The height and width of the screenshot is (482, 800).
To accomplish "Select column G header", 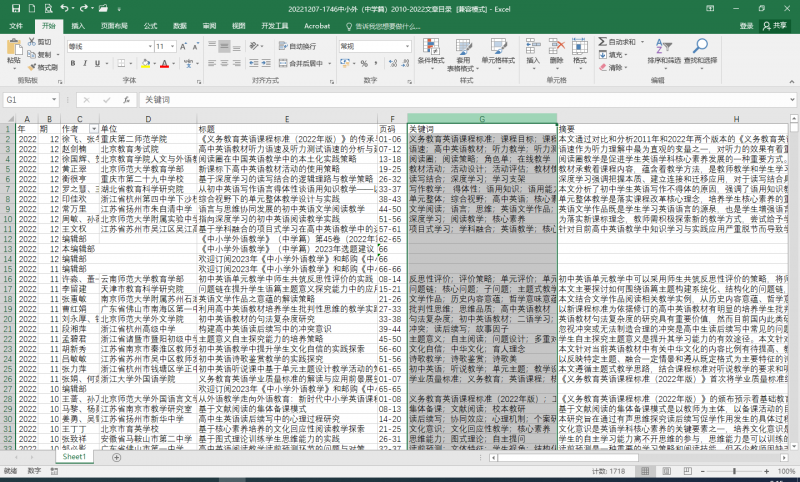I will [482, 119].
